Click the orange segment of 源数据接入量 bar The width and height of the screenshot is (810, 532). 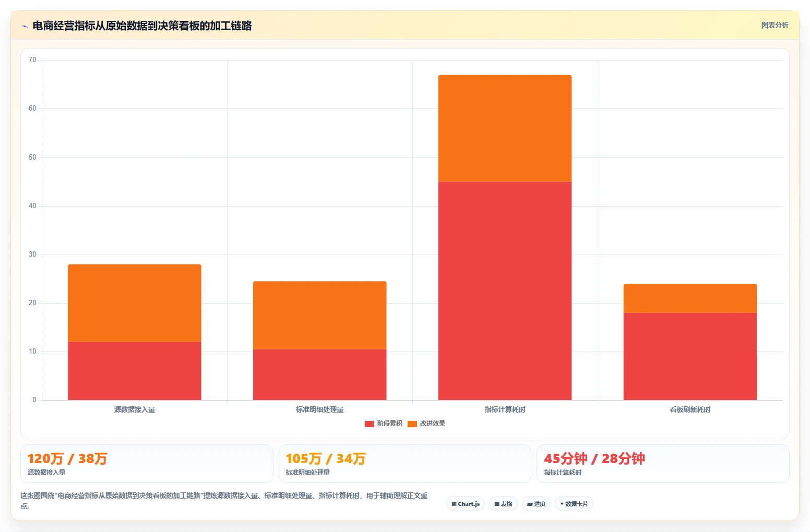135,303
